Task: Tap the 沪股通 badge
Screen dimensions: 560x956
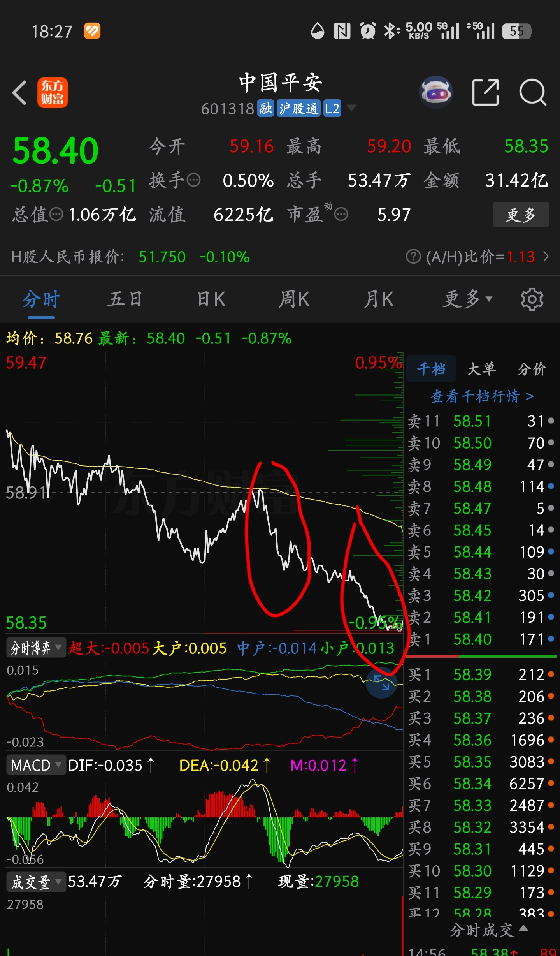Action: [299, 108]
